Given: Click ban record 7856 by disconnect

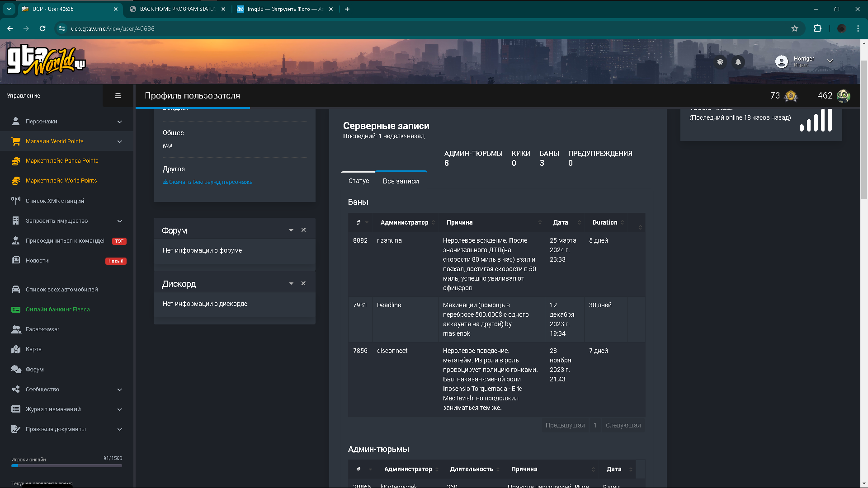Looking at the screenshot, I should tap(496, 380).
